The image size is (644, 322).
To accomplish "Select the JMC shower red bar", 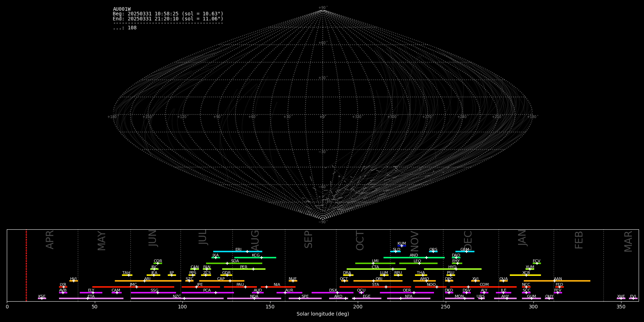I will point(133,287).
